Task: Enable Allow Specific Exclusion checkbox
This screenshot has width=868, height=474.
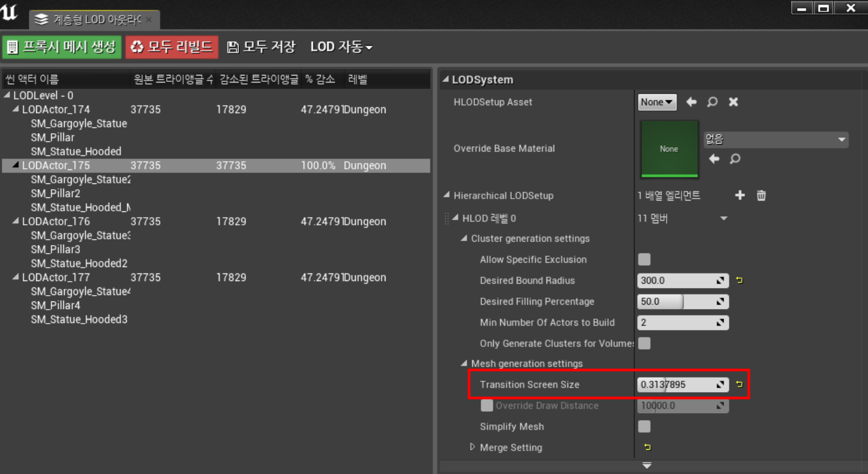Action: point(644,260)
